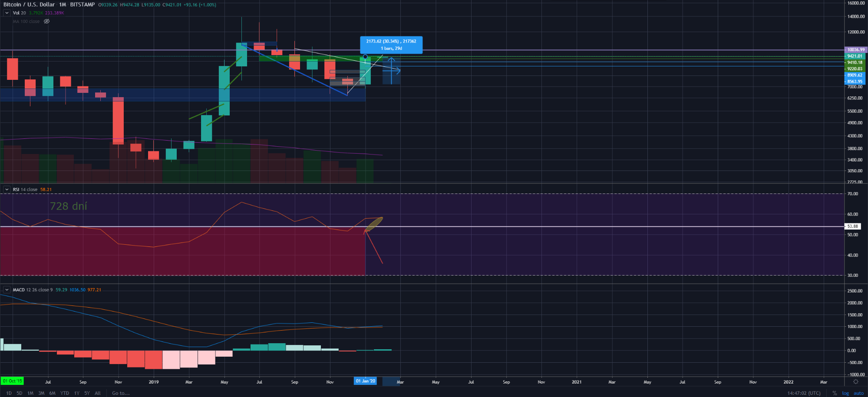This screenshot has width=868, height=397.
Task: Click the 01 Jan '20 blue date marker
Action: (x=365, y=381)
